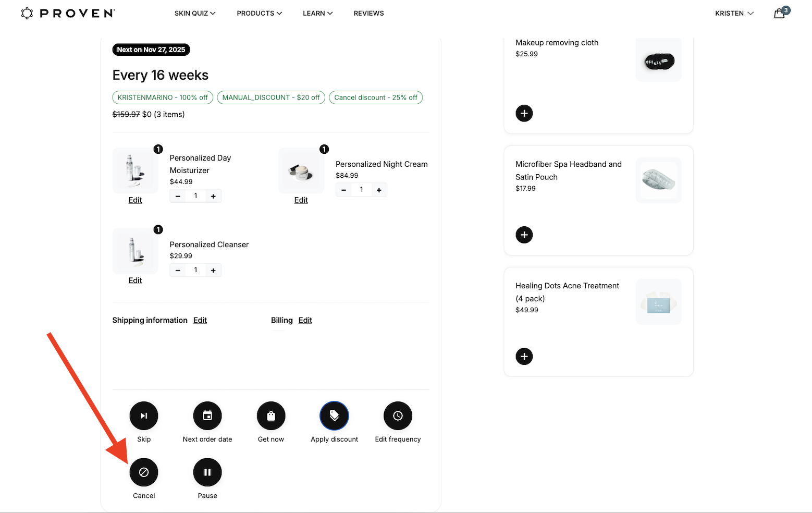Click the Next on Nov 27, 2025 badge
This screenshot has width=812, height=513.
pyautogui.click(x=151, y=50)
